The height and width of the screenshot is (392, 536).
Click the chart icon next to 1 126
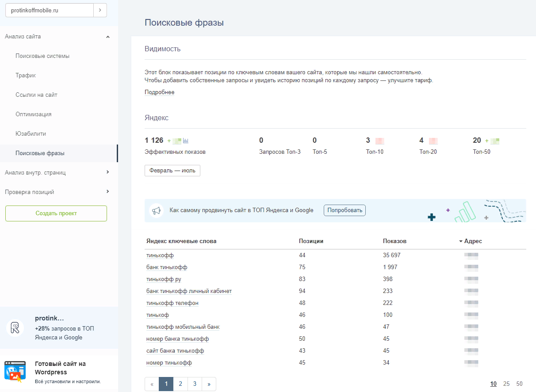186,141
